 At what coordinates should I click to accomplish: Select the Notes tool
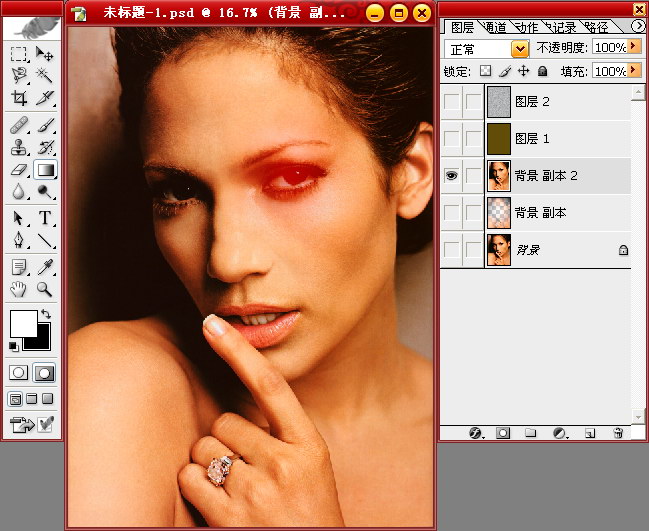pyautogui.click(x=19, y=267)
